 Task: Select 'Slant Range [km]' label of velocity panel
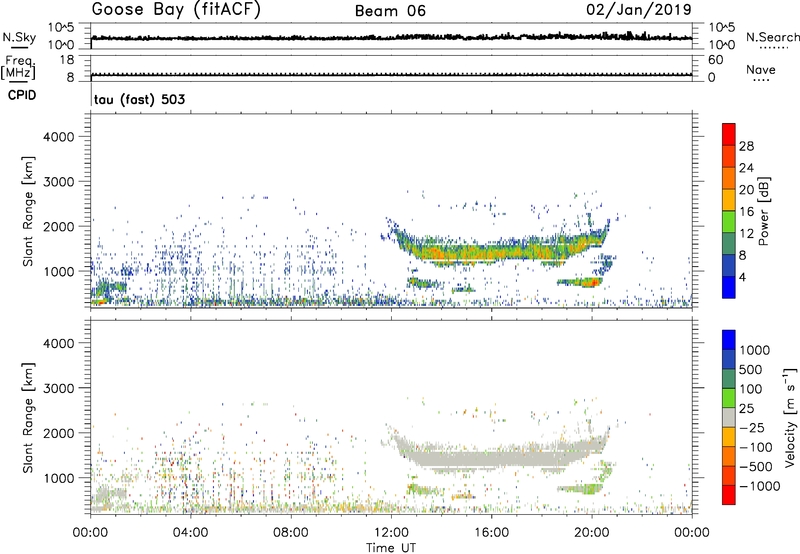[x=28, y=417]
